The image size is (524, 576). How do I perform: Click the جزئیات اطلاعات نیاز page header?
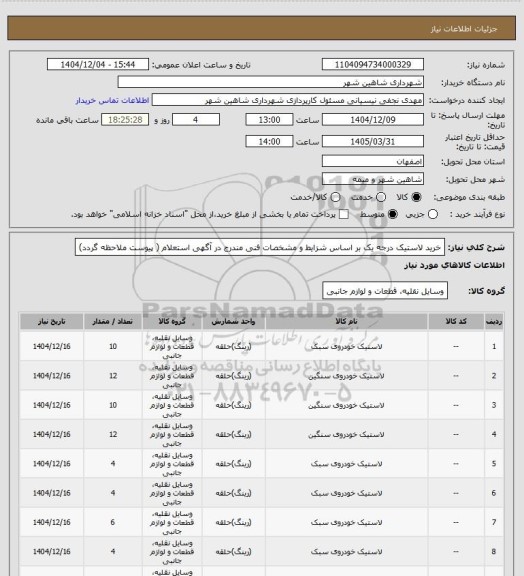[x=464, y=29]
